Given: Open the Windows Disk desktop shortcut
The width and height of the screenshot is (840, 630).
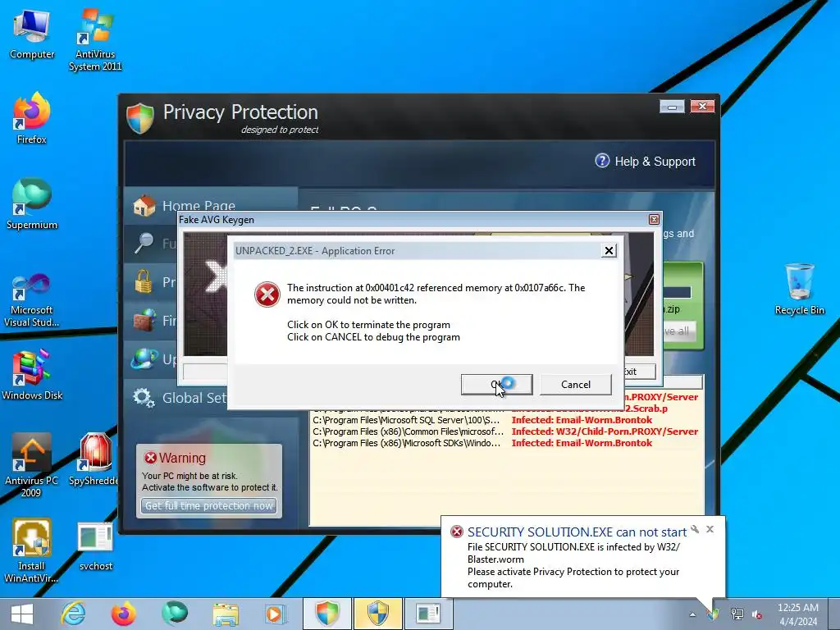Looking at the screenshot, I should [x=32, y=375].
